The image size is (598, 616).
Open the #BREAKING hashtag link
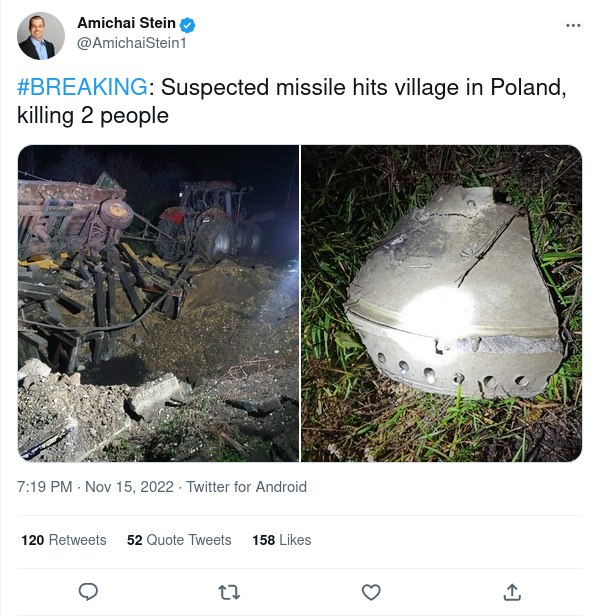pyautogui.click(x=83, y=86)
